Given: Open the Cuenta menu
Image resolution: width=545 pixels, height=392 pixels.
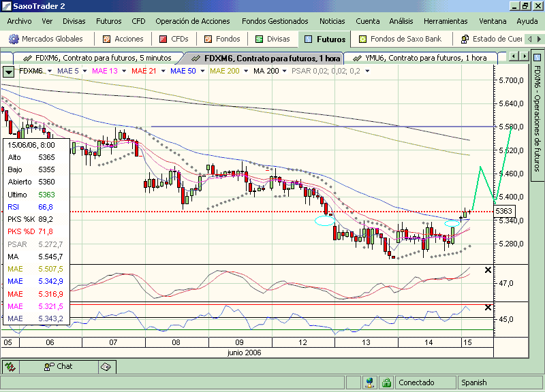Looking at the screenshot, I should (x=367, y=21).
